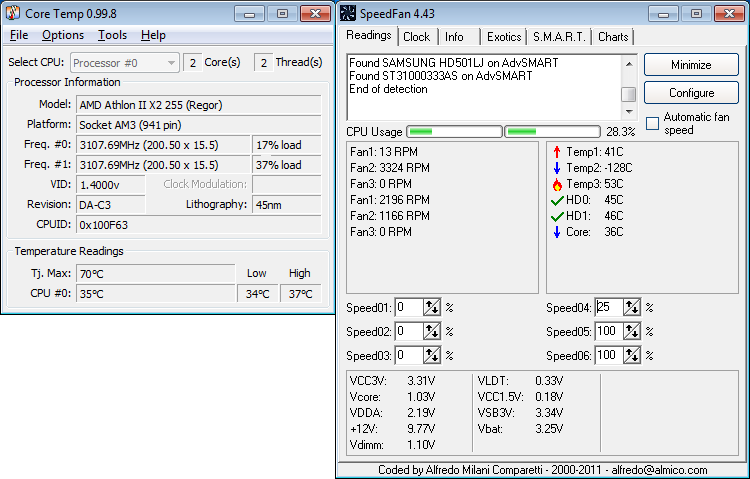Click the green checkmark beside HD1

[x=557, y=216]
